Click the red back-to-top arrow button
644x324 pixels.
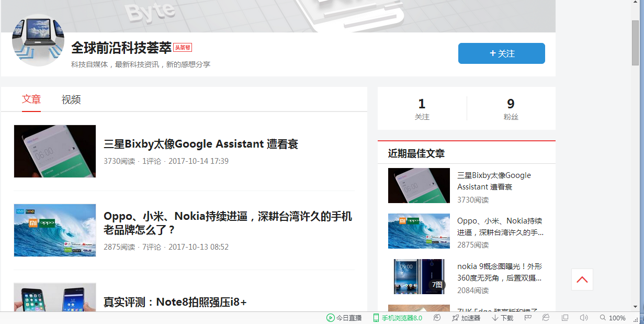pyautogui.click(x=582, y=280)
